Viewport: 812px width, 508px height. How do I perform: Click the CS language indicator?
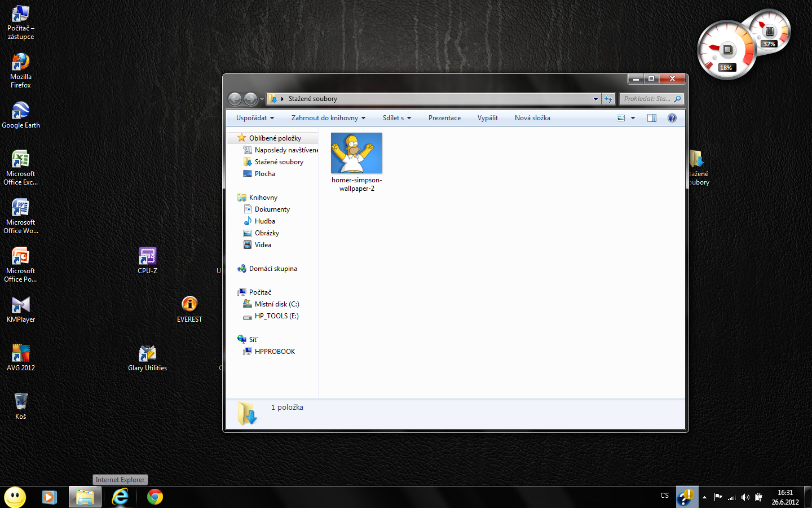(x=664, y=496)
